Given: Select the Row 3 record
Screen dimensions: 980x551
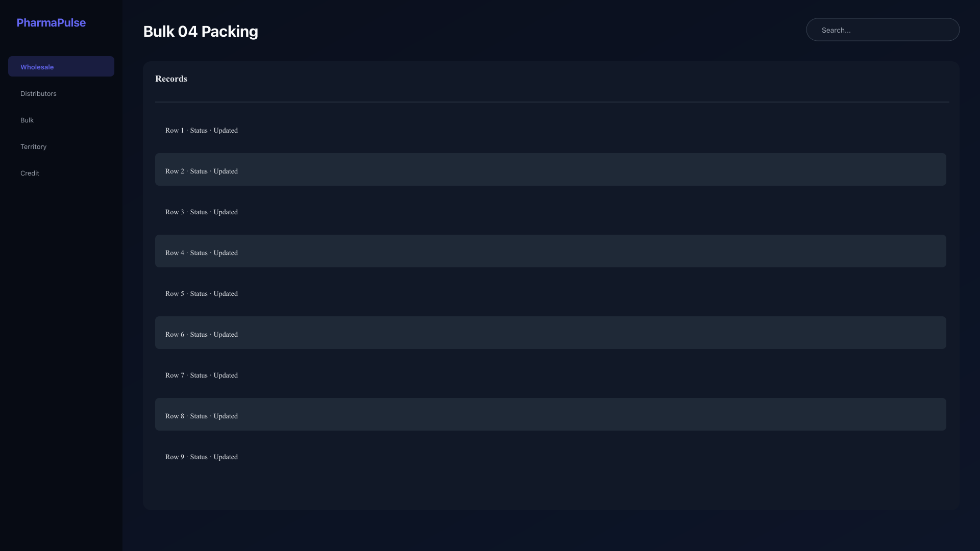Looking at the screenshot, I should (x=550, y=210).
